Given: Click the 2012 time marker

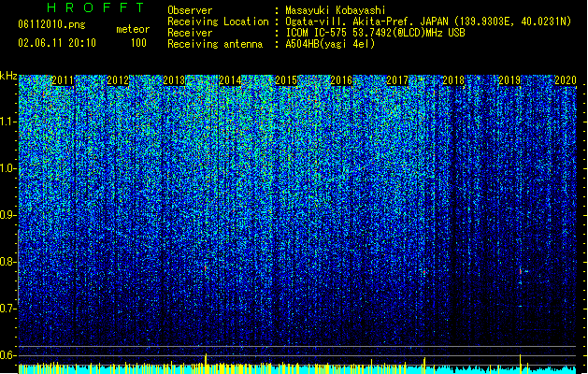Looking at the screenshot, I should point(118,80).
